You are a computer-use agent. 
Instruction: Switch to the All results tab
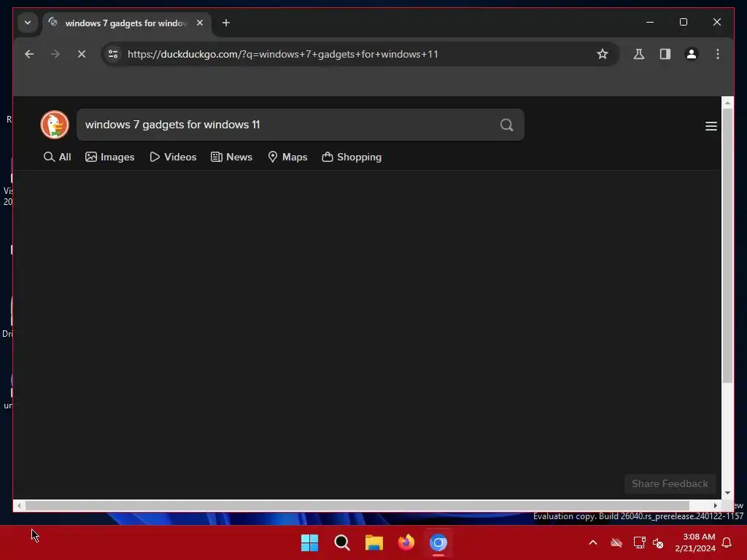(57, 157)
